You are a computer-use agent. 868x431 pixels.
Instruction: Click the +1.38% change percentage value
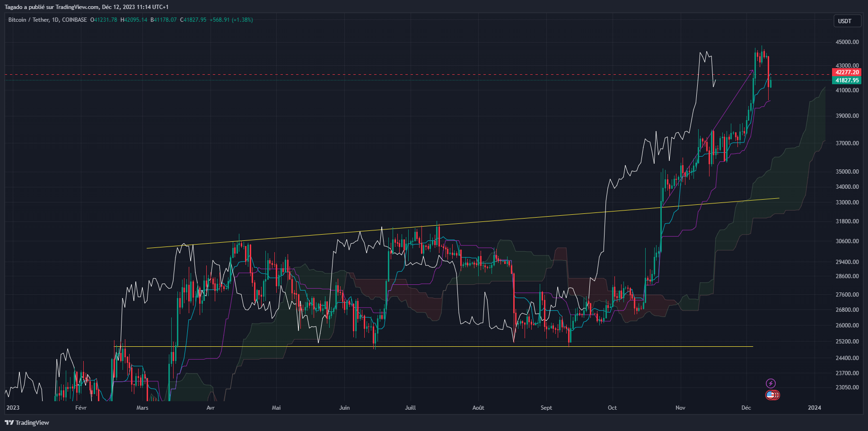[242, 20]
